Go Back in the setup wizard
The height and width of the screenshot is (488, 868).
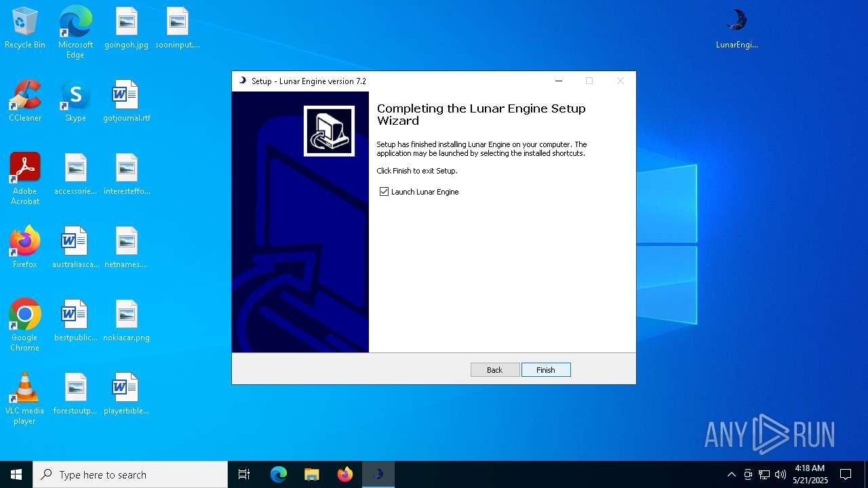tap(495, 370)
